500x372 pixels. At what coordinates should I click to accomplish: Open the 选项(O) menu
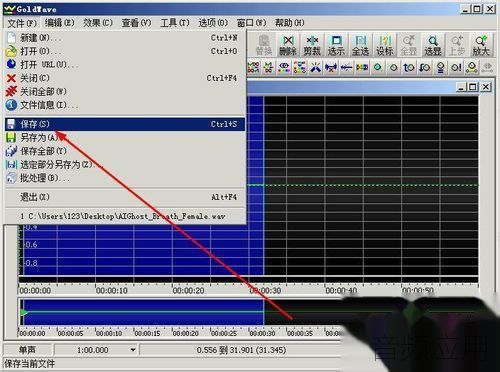(x=213, y=23)
